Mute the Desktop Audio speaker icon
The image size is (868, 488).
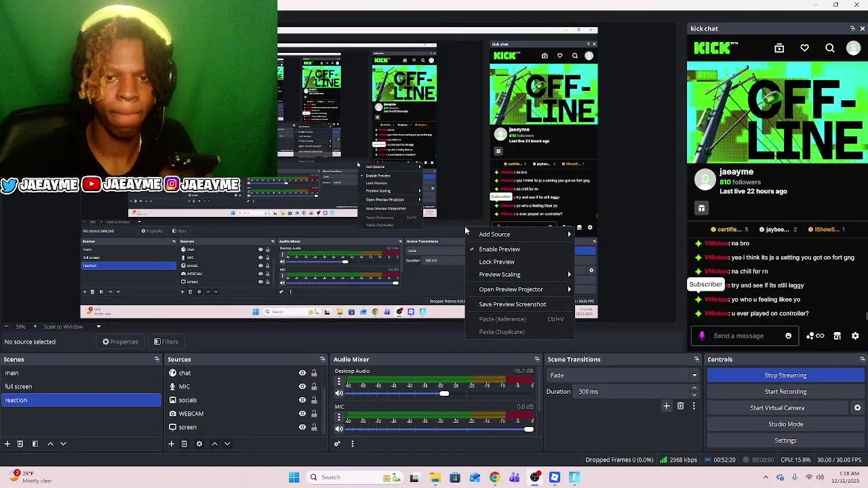point(339,393)
